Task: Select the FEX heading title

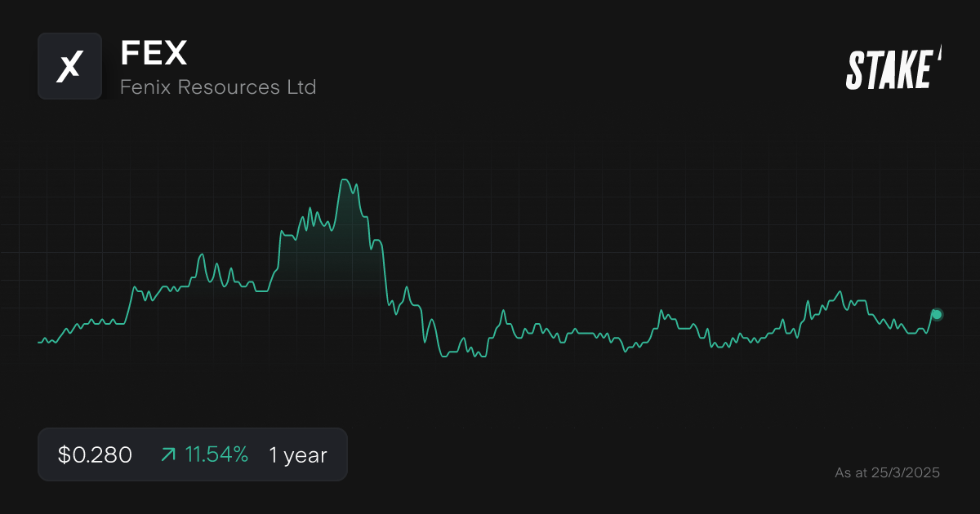Action: [154, 54]
